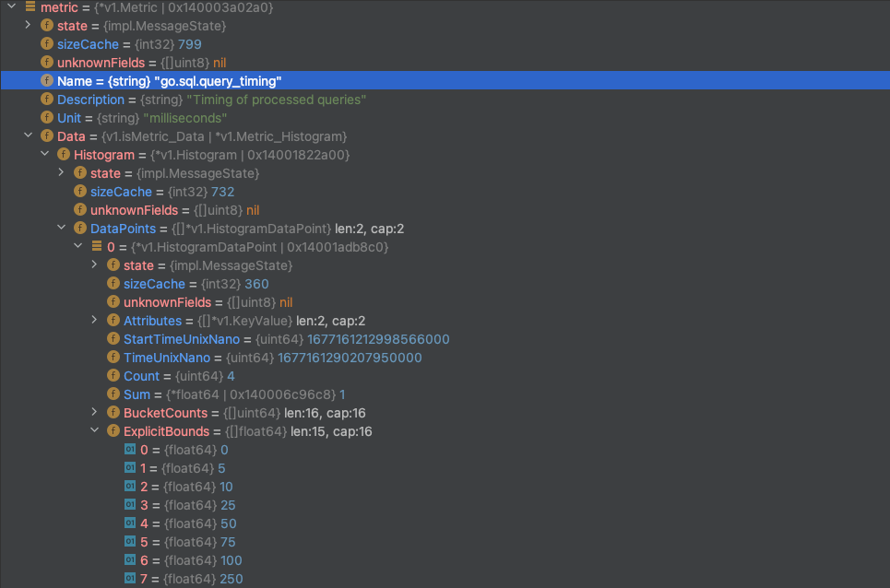
Task: Click the field icon beside Name
Action: [46, 81]
